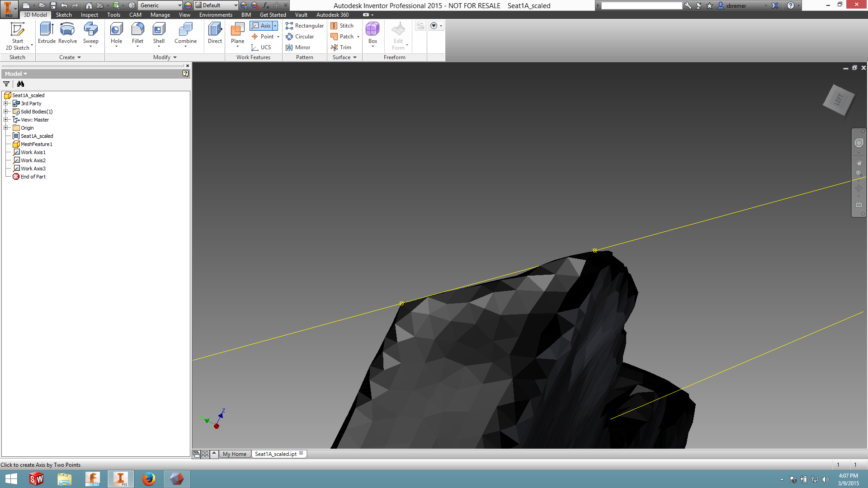Click the Pan hand icon in navigation bar
The height and width of the screenshot is (488, 868).
tap(859, 162)
